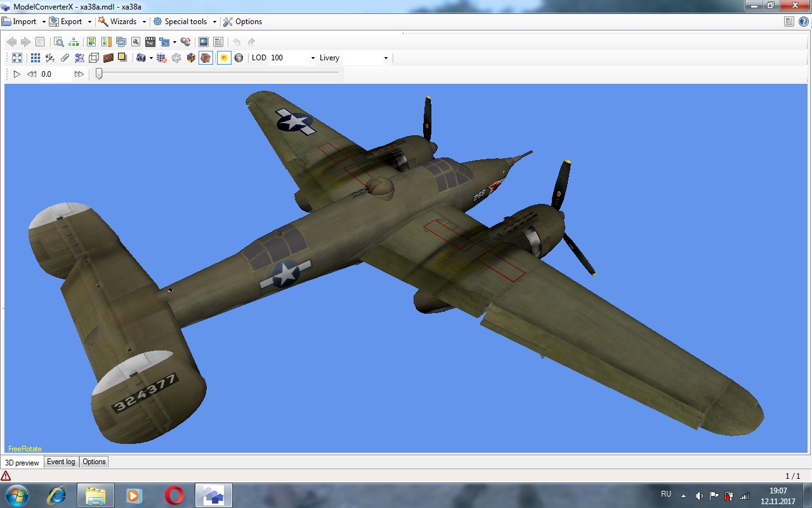Expand the Livery dropdown
The height and width of the screenshot is (508, 812).
point(386,58)
